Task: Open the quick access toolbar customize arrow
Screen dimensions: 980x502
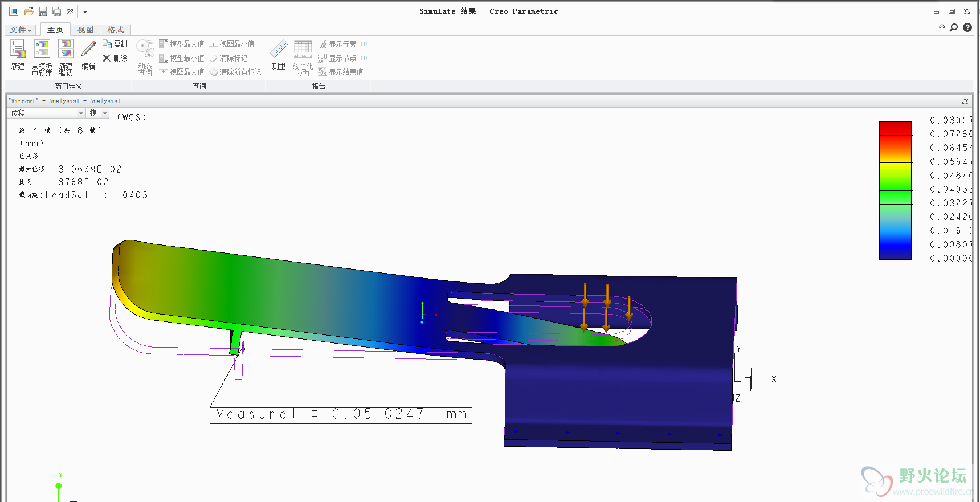Action: (x=85, y=11)
